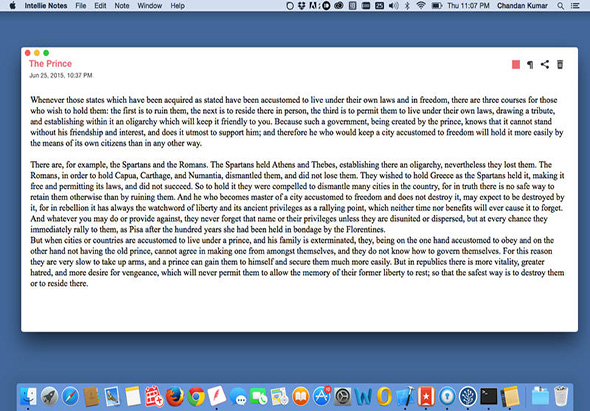Open the Contacts book in dock

pos(91,396)
